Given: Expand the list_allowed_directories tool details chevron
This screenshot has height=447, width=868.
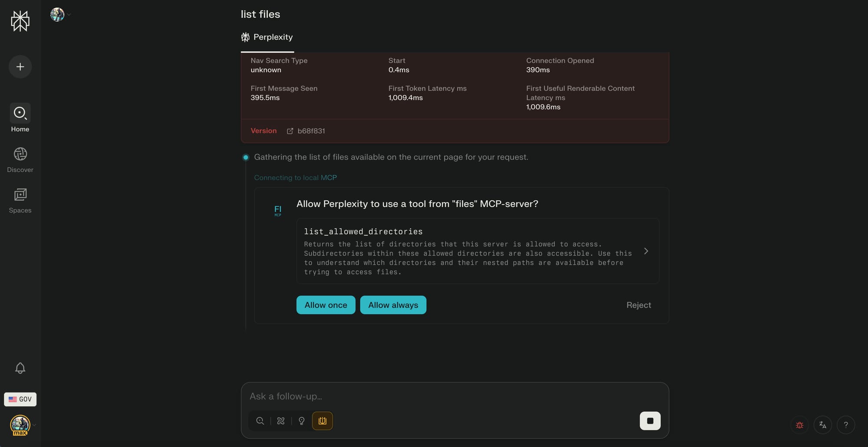Looking at the screenshot, I should [x=646, y=251].
